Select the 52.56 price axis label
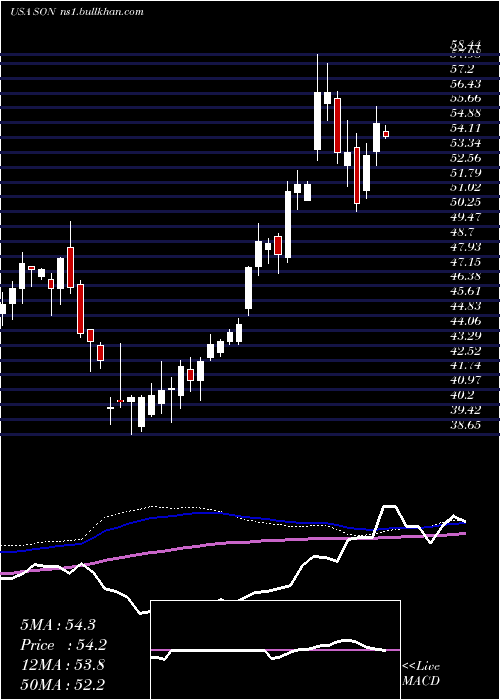This screenshot has width=500, height=700. pyautogui.click(x=466, y=158)
